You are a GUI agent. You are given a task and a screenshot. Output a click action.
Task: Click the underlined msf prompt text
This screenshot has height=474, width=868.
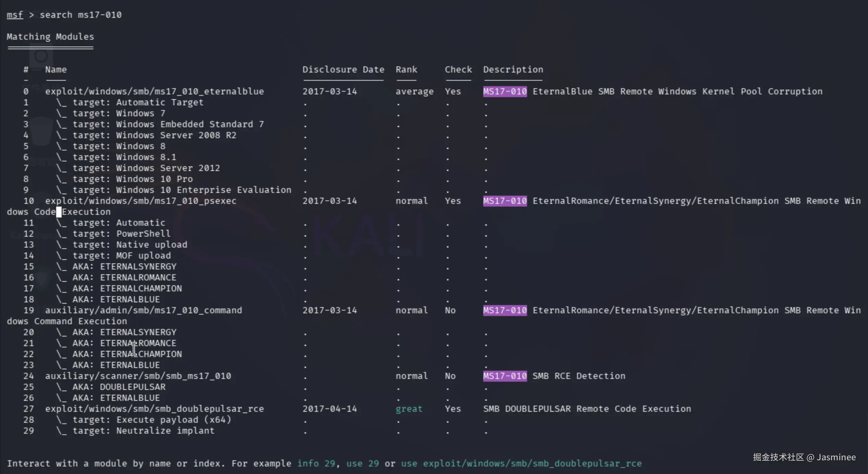(15, 15)
